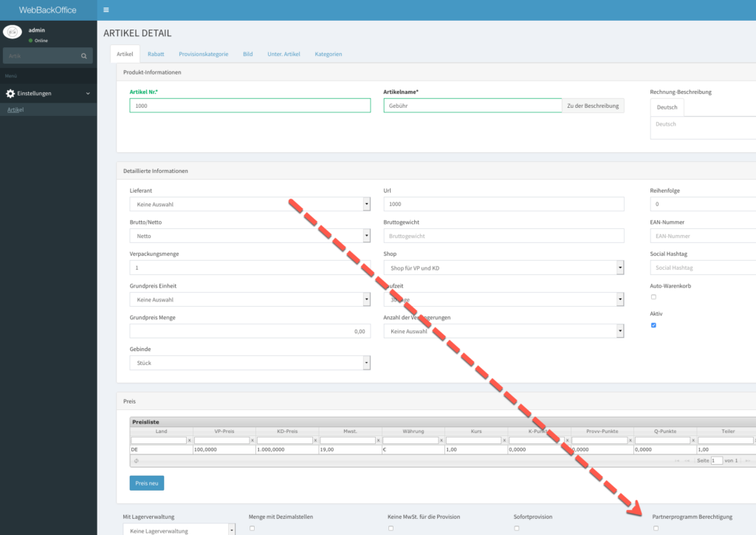Open the Bild tab
The width and height of the screenshot is (756, 535).
[248, 54]
